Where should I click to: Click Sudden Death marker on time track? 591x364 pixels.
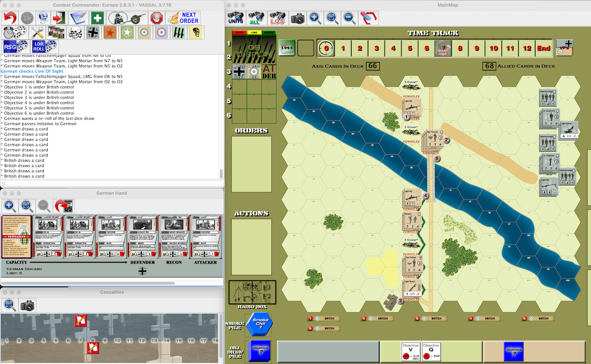[443, 48]
